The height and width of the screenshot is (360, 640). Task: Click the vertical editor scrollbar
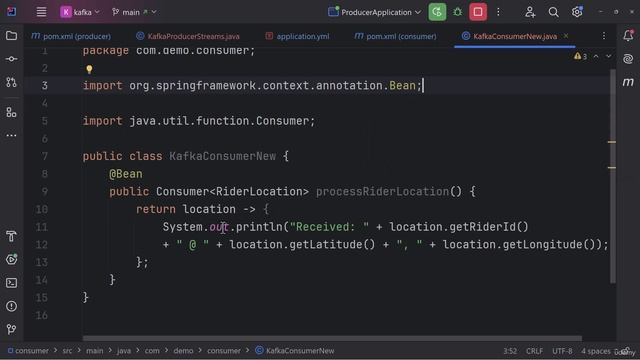613,176
